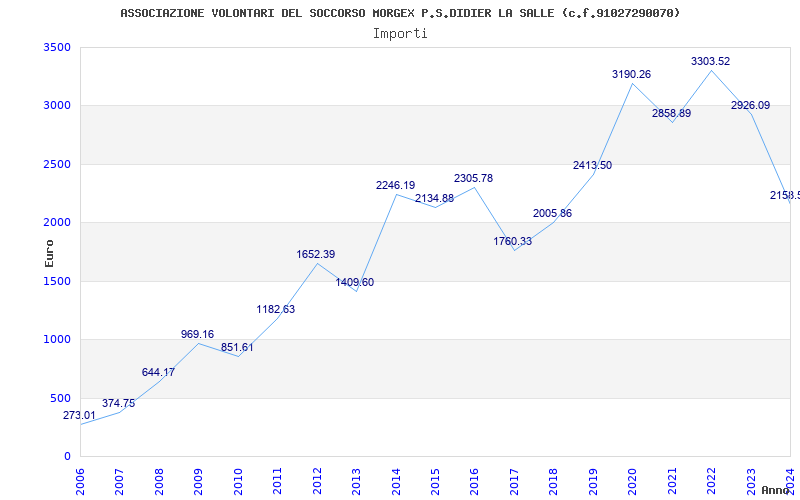Image resolution: width=800 pixels, height=500 pixels.
Task: Click the 644.17 value label
Action: coord(158,372)
